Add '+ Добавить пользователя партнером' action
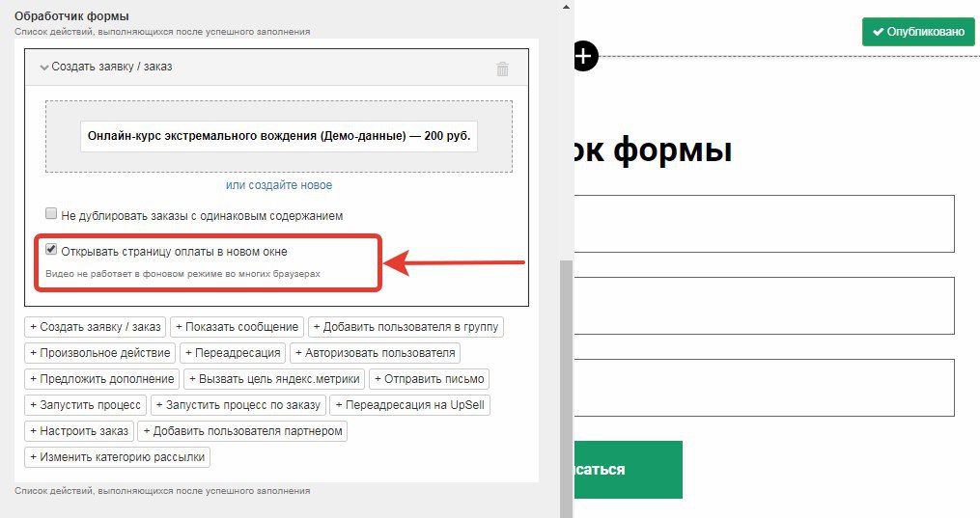Screen dimensions: 980x518 pos(242,431)
